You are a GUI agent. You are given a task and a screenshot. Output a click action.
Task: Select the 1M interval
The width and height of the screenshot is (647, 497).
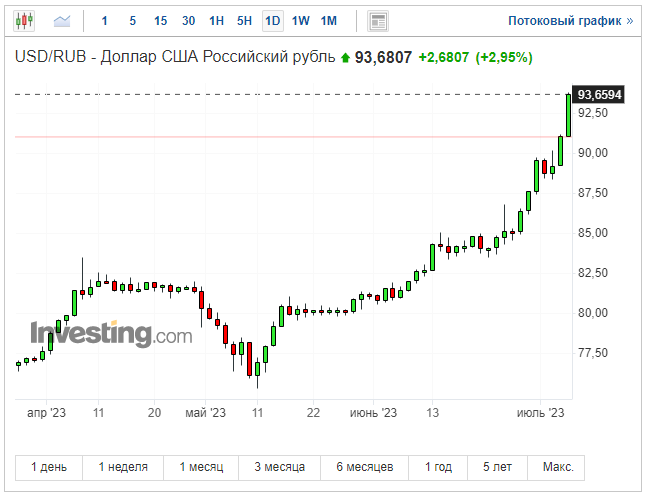[329, 21]
